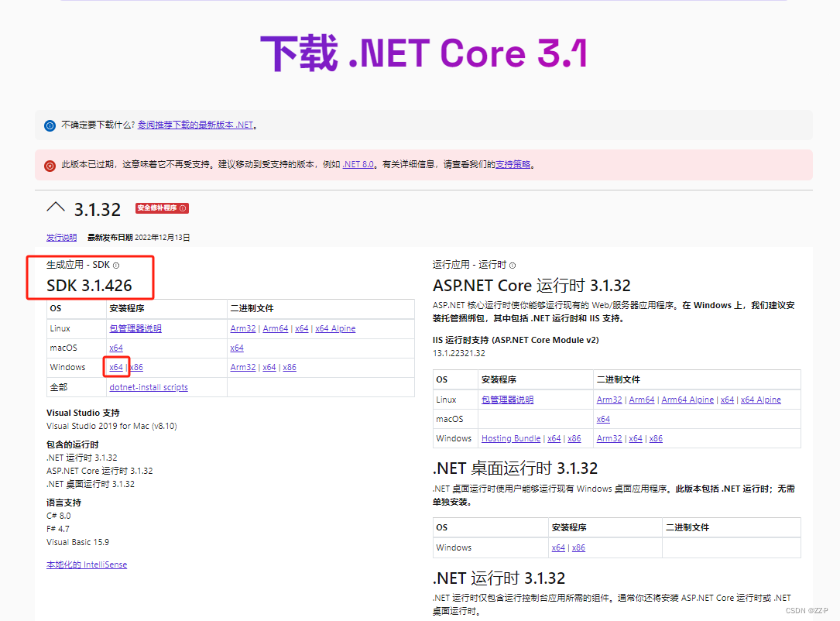
Task: Click 'Visual Studio 2019 for Mac (v8.10)' text
Action: pos(111,426)
